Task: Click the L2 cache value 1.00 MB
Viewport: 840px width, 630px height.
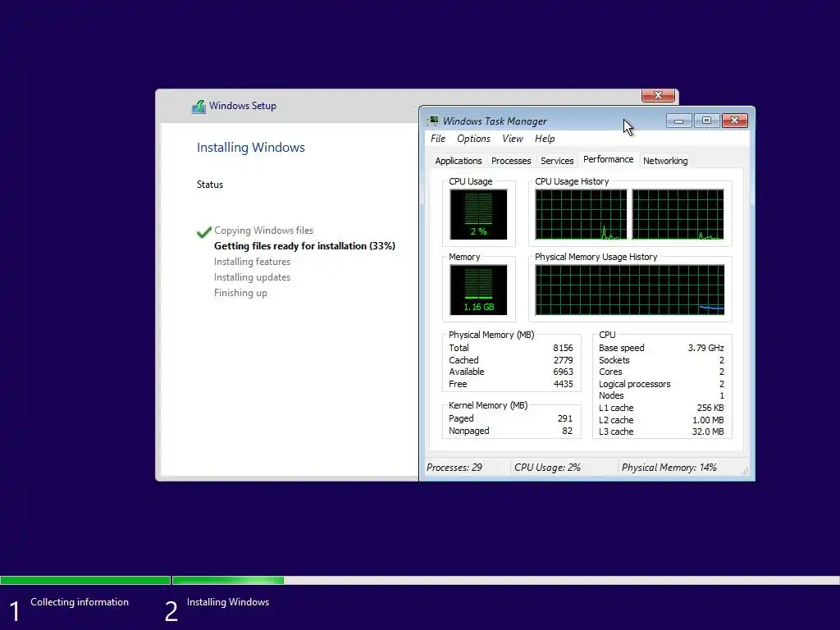Action: coord(708,420)
